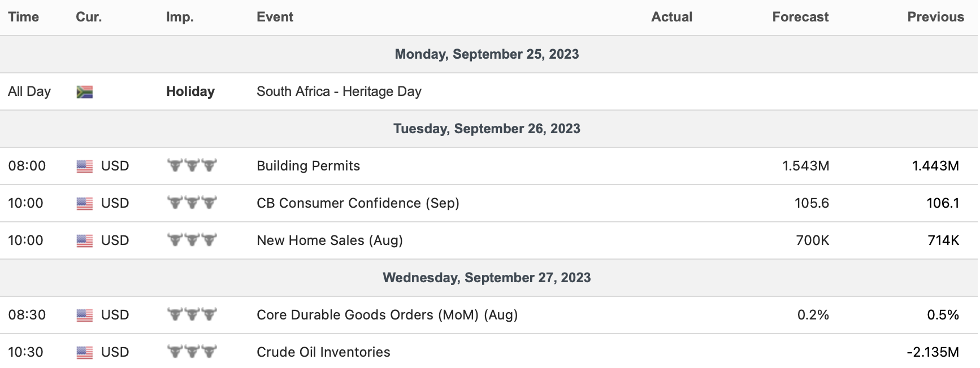Open the New Home Sales (Aug) event
The width and height of the screenshot is (980, 368).
tap(329, 240)
